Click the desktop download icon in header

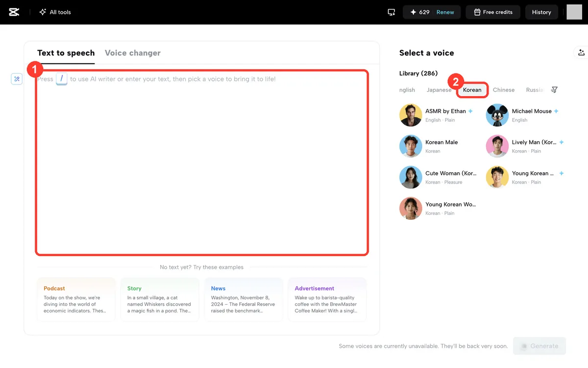[x=391, y=12]
